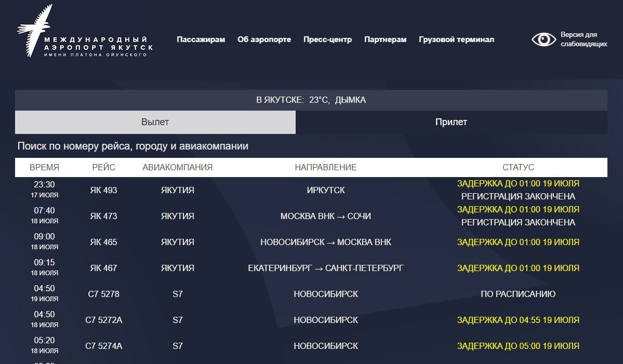The width and height of the screenshot is (623, 364).
Task: Click the АВИАКОМПАНИЯ column header
Action: click(177, 168)
